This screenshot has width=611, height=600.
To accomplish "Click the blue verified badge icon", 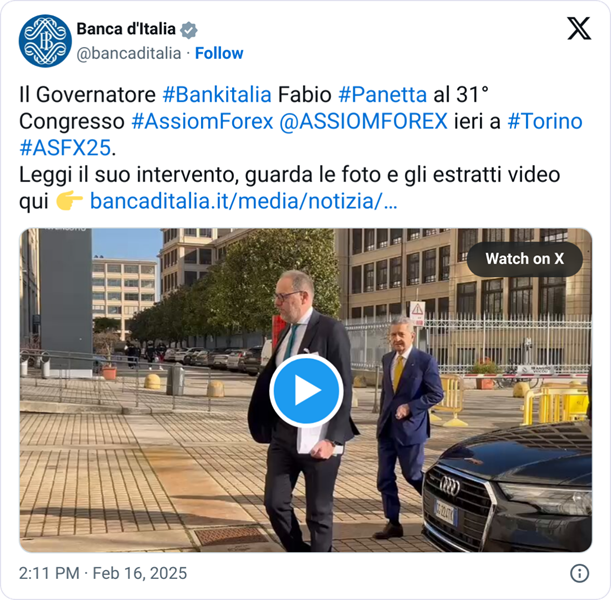I will [189, 30].
